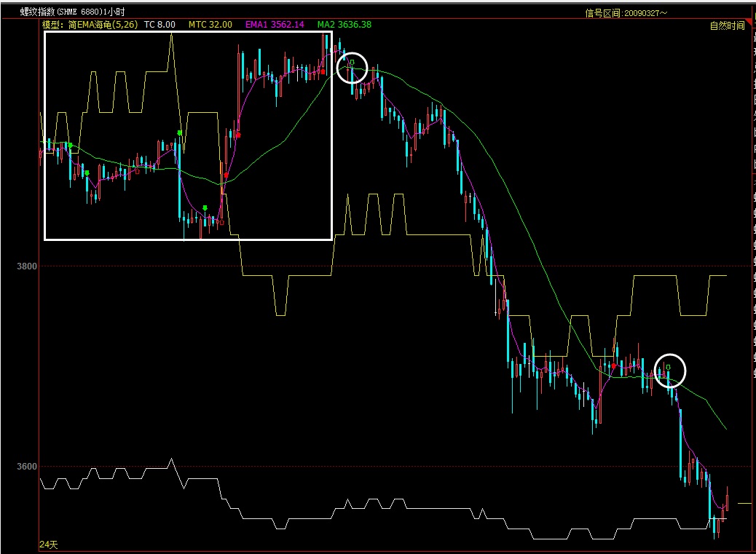Select the green signal marker beneath the tall yellow spike
The width and height of the screenshot is (756, 554).
(x=179, y=133)
